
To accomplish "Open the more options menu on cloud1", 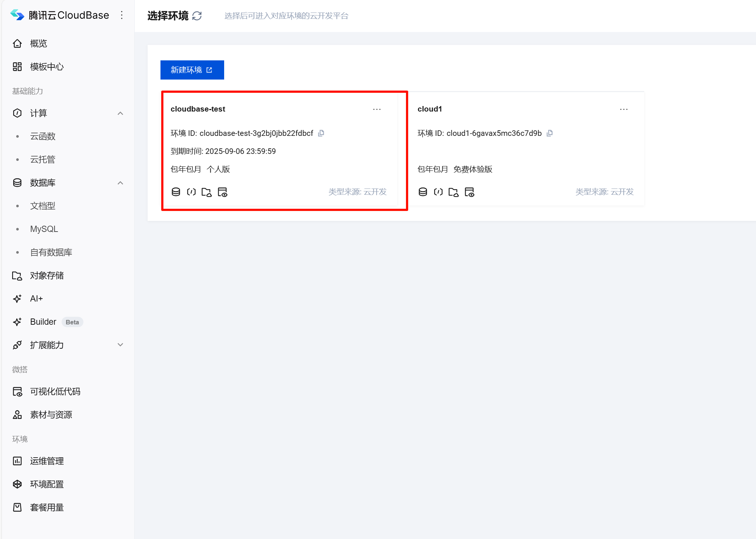I will click(623, 109).
